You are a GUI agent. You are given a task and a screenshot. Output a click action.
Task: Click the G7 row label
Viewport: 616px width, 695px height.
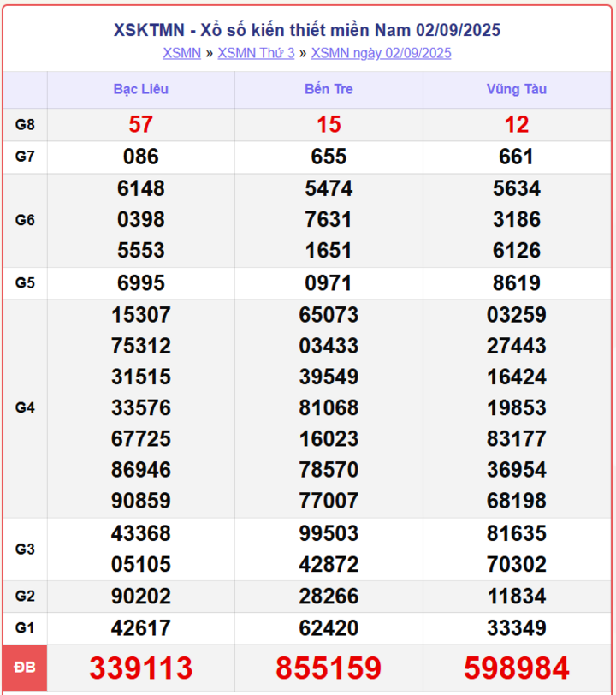point(25,157)
